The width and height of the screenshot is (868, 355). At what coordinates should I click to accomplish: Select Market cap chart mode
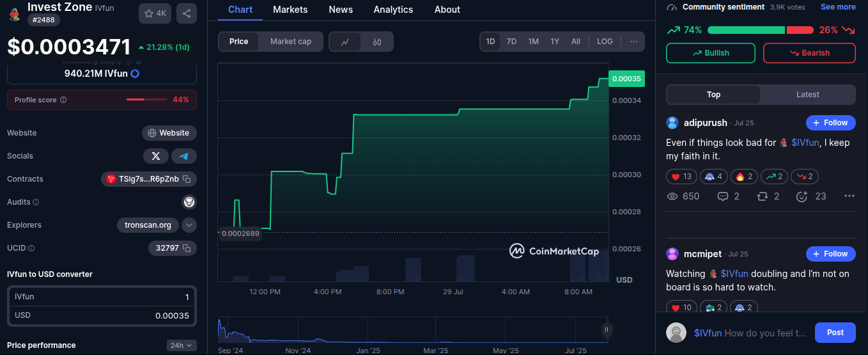pyautogui.click(x=291, y=42)
